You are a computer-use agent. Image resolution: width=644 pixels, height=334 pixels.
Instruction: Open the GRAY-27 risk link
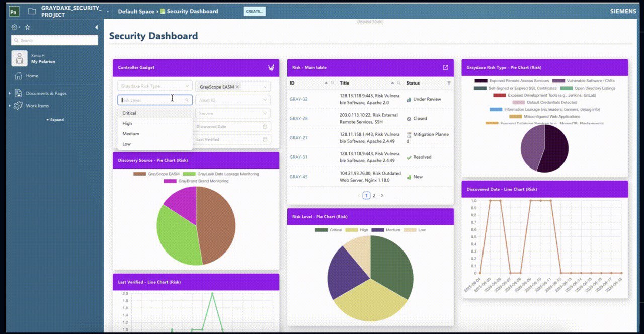298,138
